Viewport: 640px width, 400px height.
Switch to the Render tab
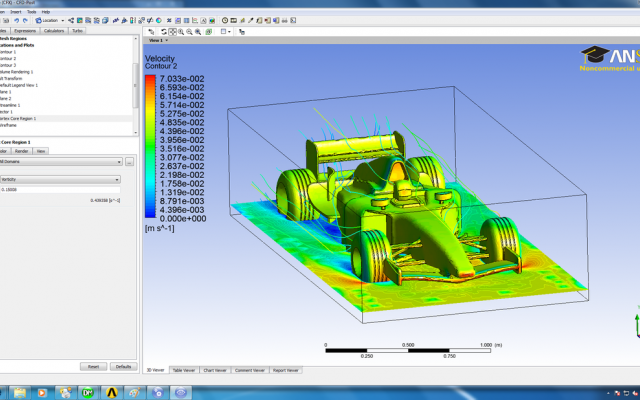(21, 151)
